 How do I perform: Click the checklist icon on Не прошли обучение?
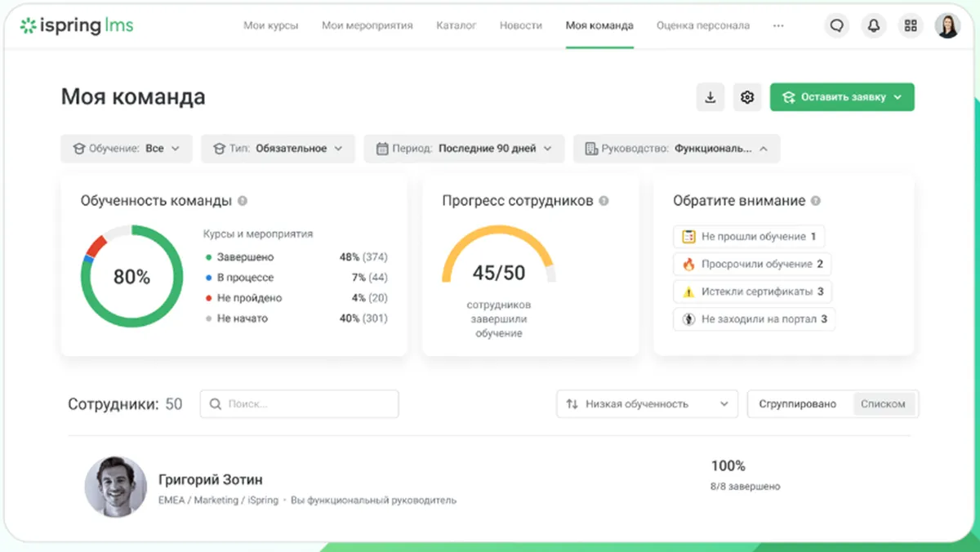pyautogui.click(x=688, y=237)
